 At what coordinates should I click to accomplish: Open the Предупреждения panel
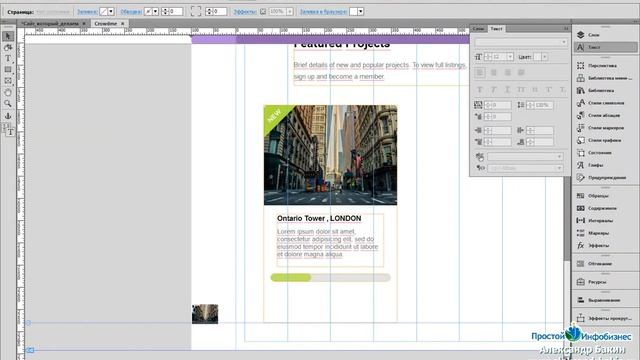click(605, 178)
